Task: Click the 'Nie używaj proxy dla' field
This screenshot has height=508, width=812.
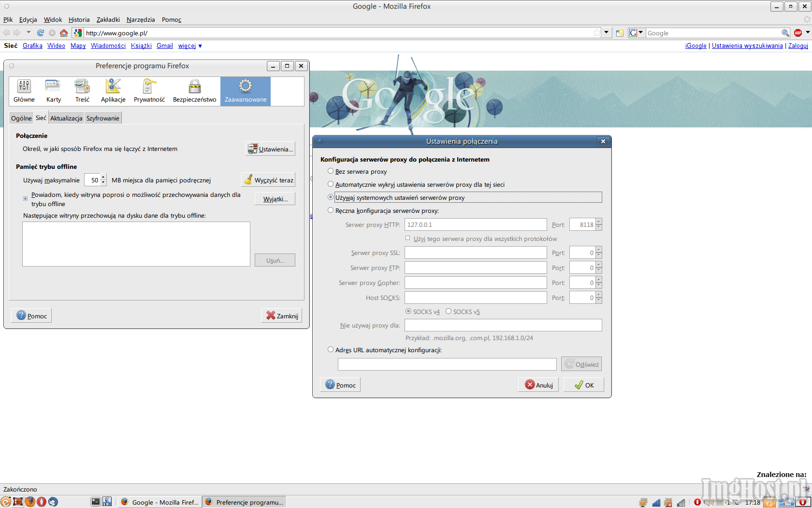Action: tap(503, 325)
